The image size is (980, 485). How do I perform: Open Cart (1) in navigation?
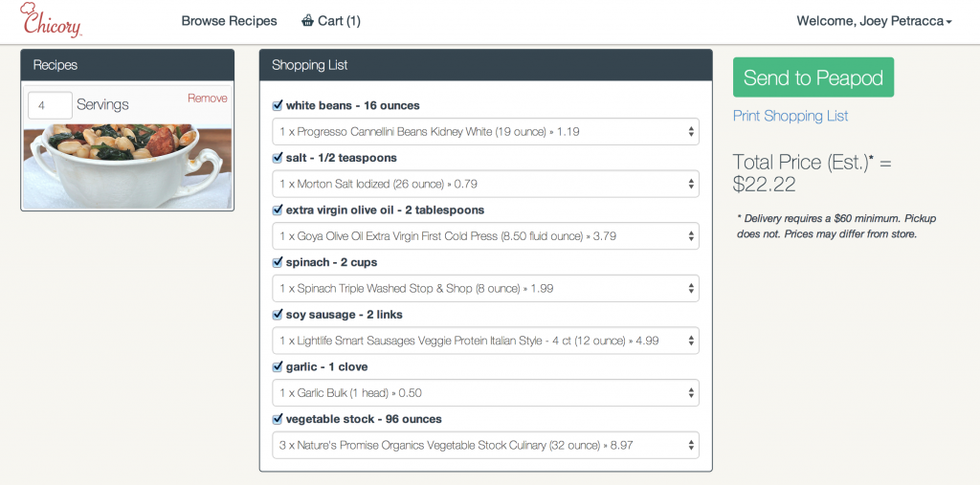(x=330, y=21)
